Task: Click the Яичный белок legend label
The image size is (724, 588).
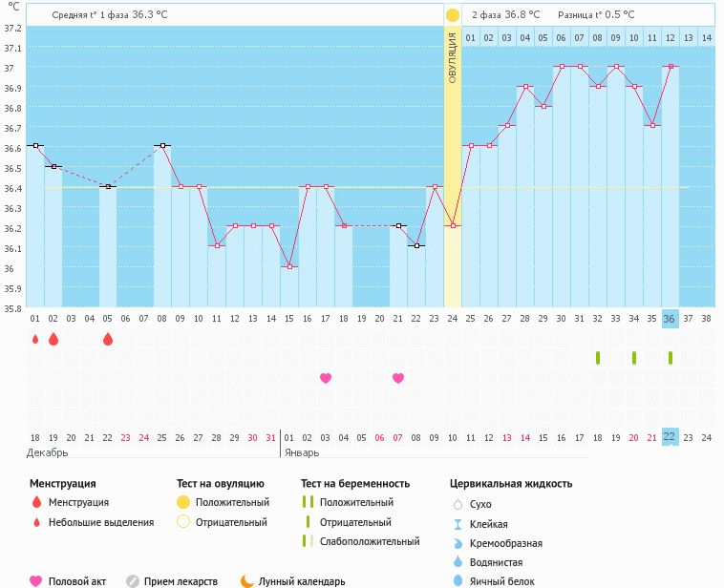Action: (x=501, y=581)
